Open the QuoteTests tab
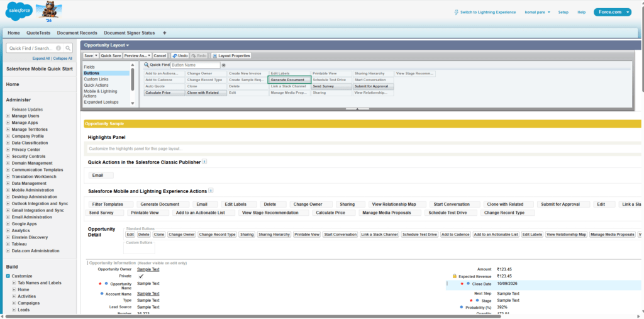Screen dimensions: 644x319 point(38,33)
